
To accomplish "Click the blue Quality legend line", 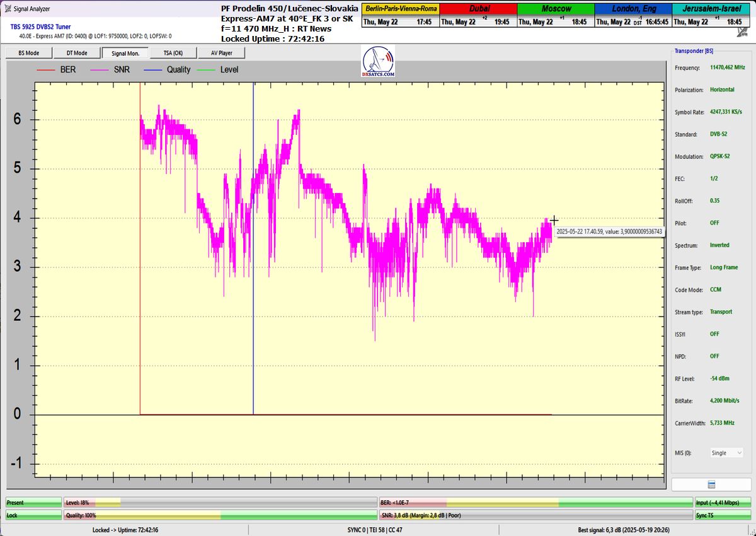I will pyautogui.click(x=152, y=69).
